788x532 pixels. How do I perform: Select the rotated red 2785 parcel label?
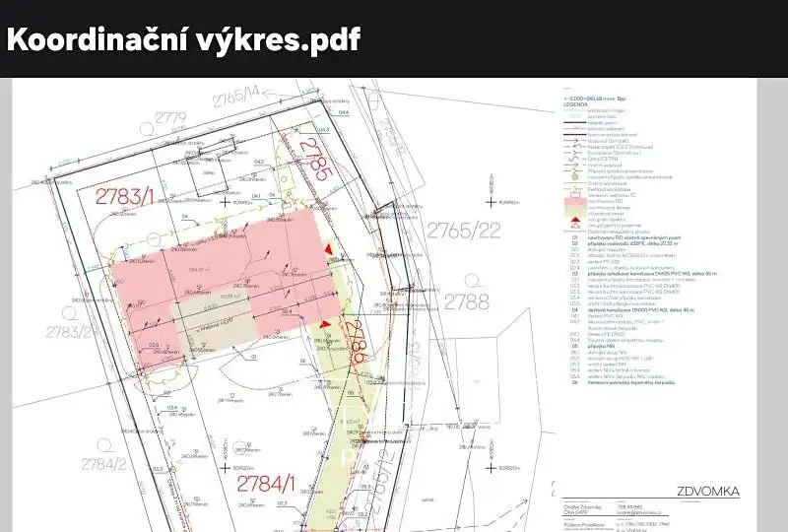click(315, 160)
